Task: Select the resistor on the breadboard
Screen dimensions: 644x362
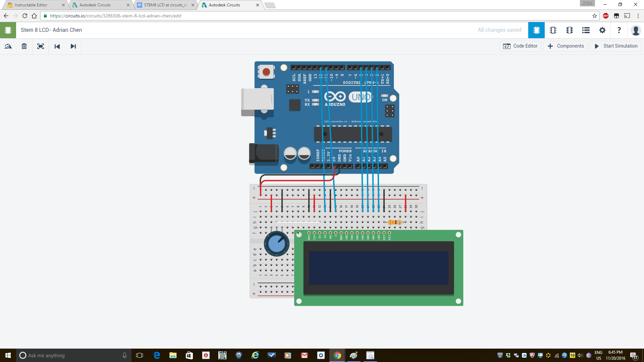Action: (395, 222)
